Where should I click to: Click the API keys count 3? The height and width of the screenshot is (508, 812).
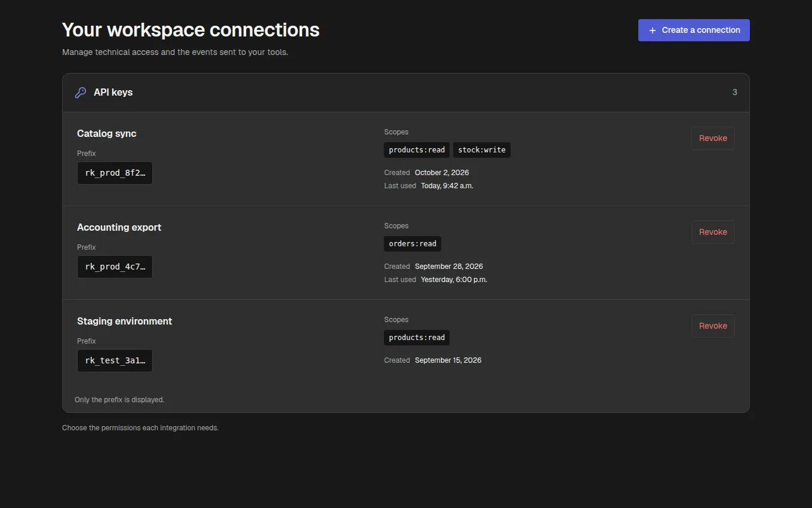coord(735,93)
